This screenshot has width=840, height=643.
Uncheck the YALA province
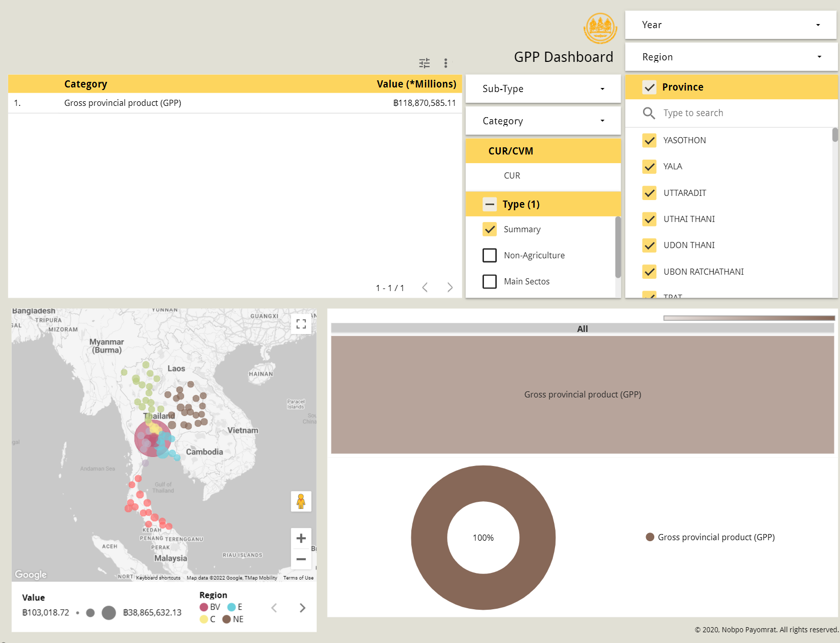(649, 166)
